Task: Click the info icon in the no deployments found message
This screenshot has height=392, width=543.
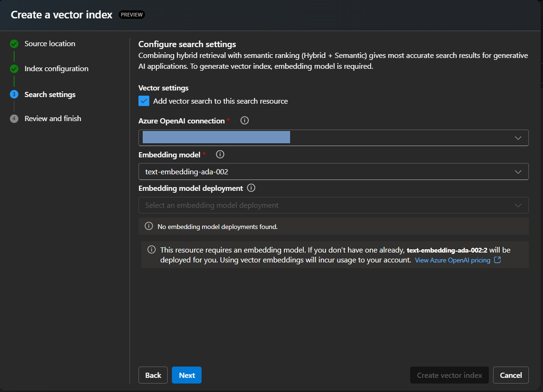Action: coord(148,226)
